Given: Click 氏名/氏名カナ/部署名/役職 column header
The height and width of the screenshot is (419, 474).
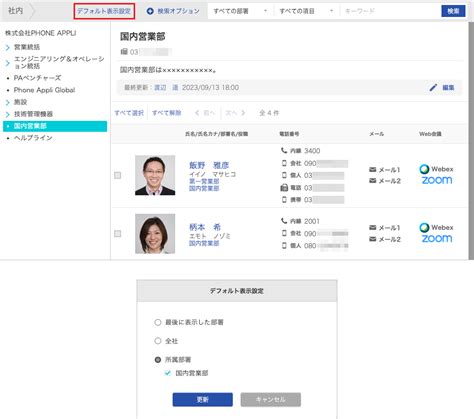Looking at the screenshot, I should (x=216, y=134).
